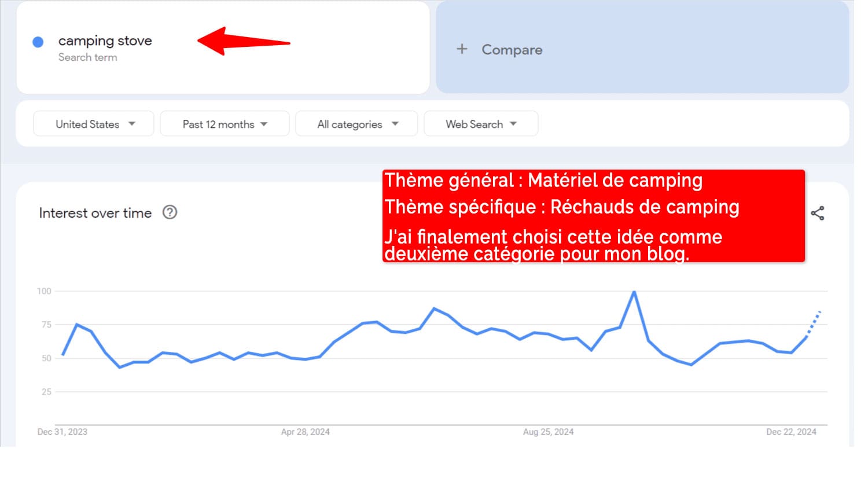This screenshot has height=481, width=868.
Task: Click the Search term label under camping stove
Action: tap(88, 57)
